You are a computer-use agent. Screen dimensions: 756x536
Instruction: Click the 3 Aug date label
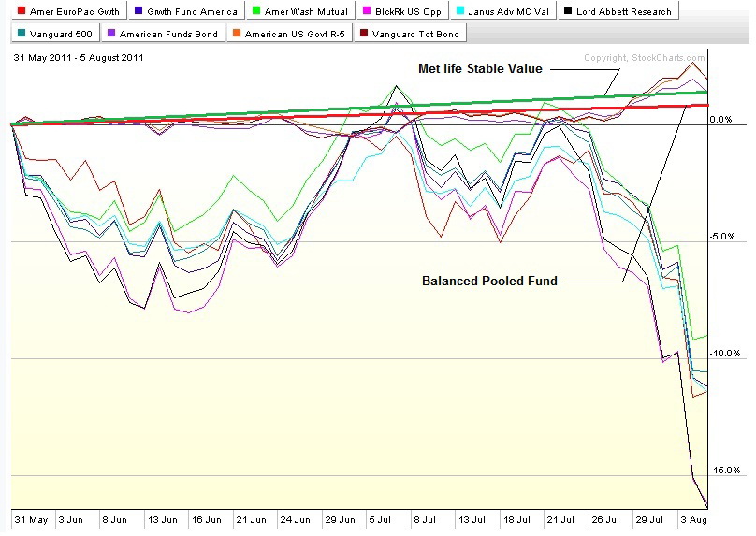point(694,520)
